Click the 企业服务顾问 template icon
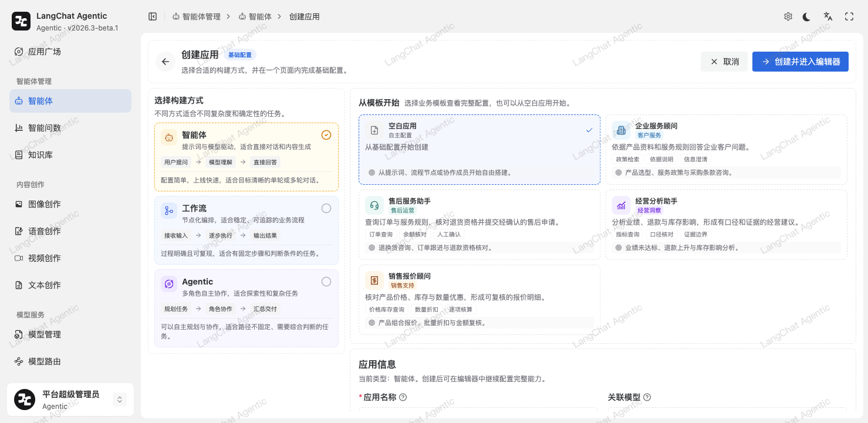This screenshot has width=868, height=423. (622, 130)
